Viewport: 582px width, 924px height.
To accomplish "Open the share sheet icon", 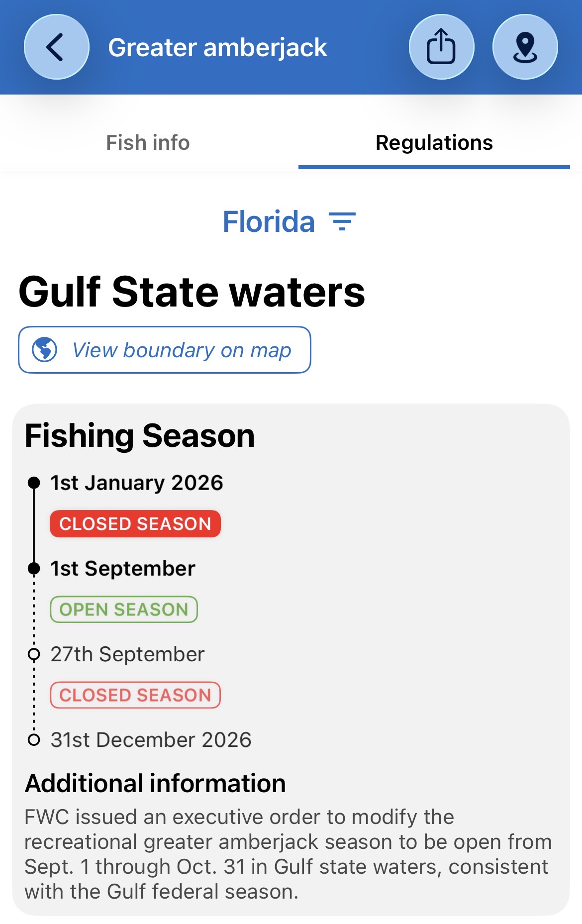I will [441, 47].
